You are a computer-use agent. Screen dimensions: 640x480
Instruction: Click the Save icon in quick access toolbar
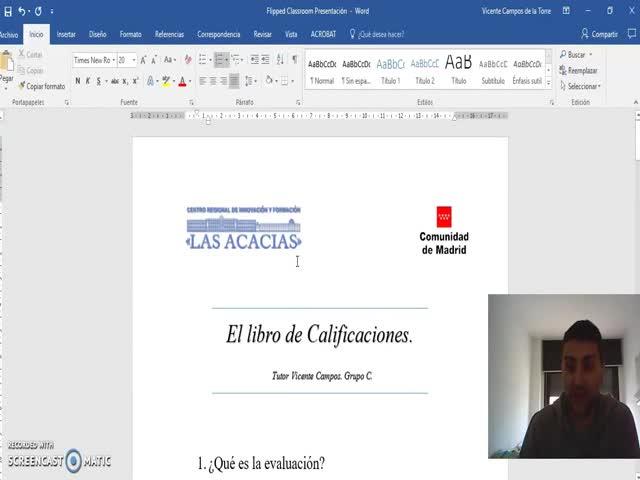coord(7,10)
